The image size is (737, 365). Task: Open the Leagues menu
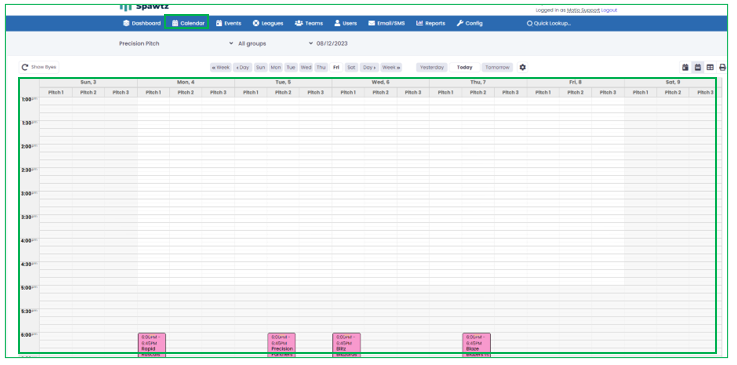click(x=267, y=23)
